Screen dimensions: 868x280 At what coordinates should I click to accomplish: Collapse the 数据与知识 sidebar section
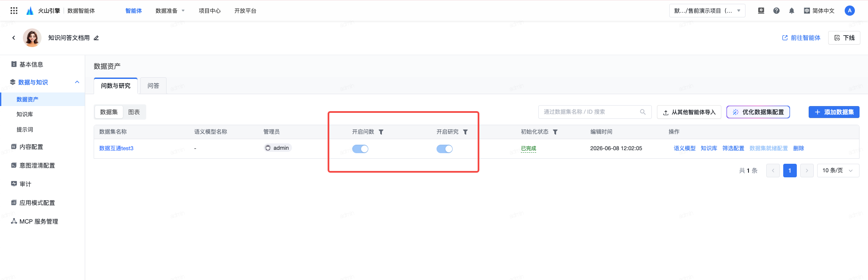[77, 82]
